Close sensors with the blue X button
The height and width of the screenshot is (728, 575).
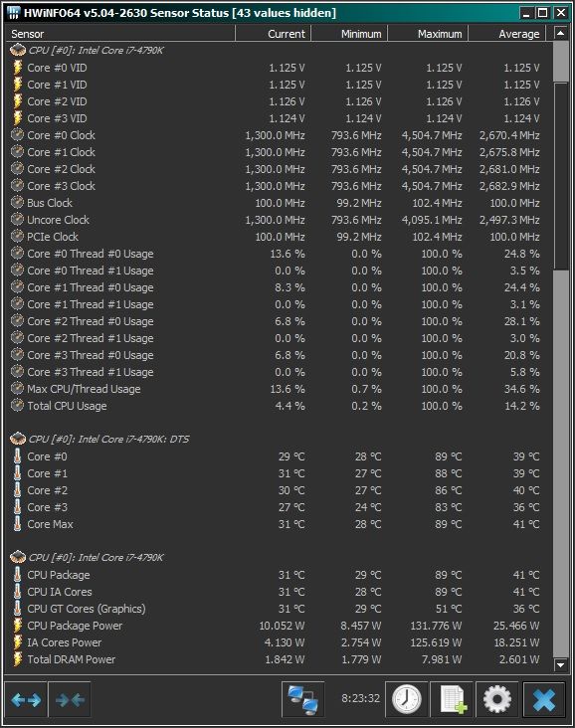pyautogui.click(x=544, y=699)
